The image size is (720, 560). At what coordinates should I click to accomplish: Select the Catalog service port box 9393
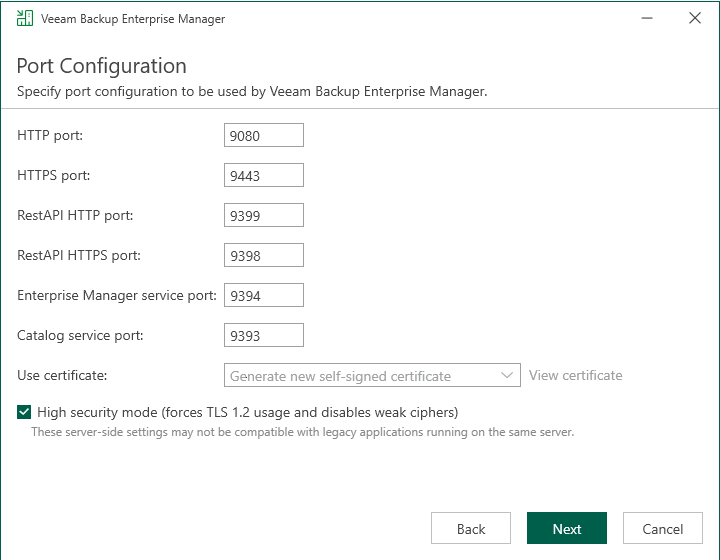pos(263,336)
